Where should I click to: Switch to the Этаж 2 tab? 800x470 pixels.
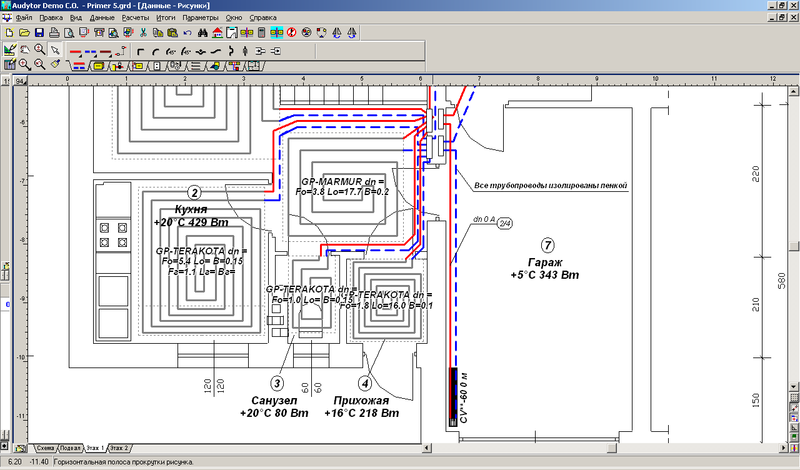(x=119, y=449)
